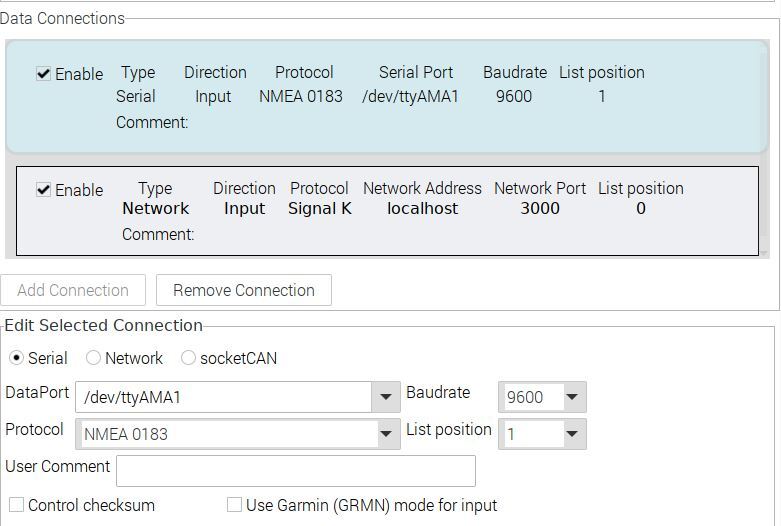Click the Signal K protocol value in list
The image size is (781, 526).
click(320, 208)
